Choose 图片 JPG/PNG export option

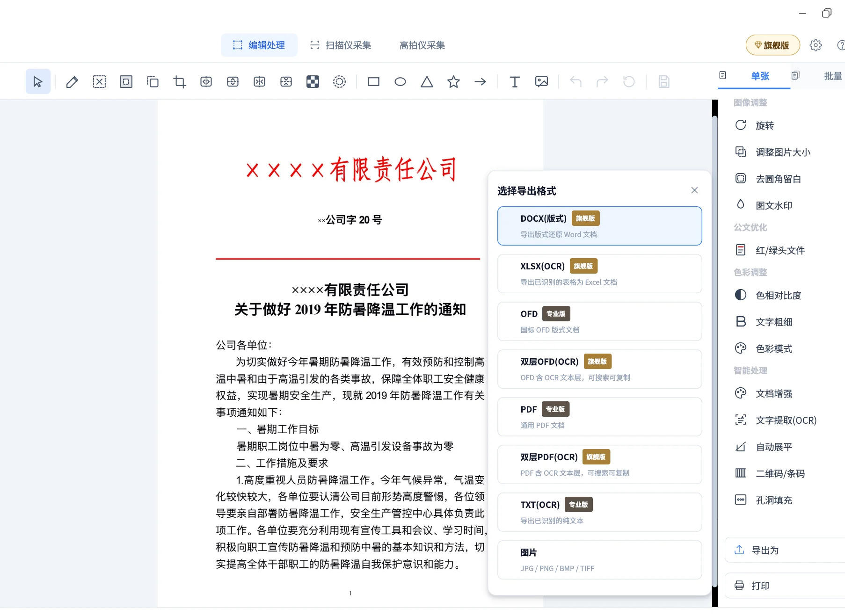pos(599,560)
